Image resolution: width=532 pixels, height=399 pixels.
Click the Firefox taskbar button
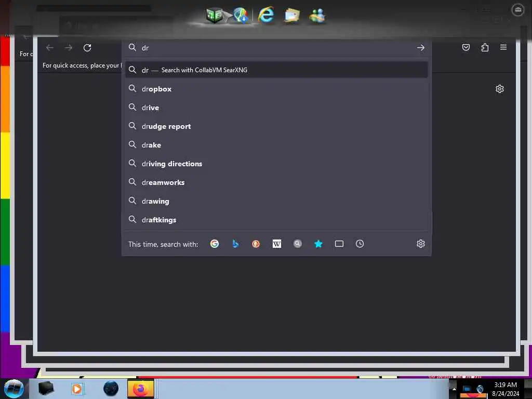tap(141, 389)
